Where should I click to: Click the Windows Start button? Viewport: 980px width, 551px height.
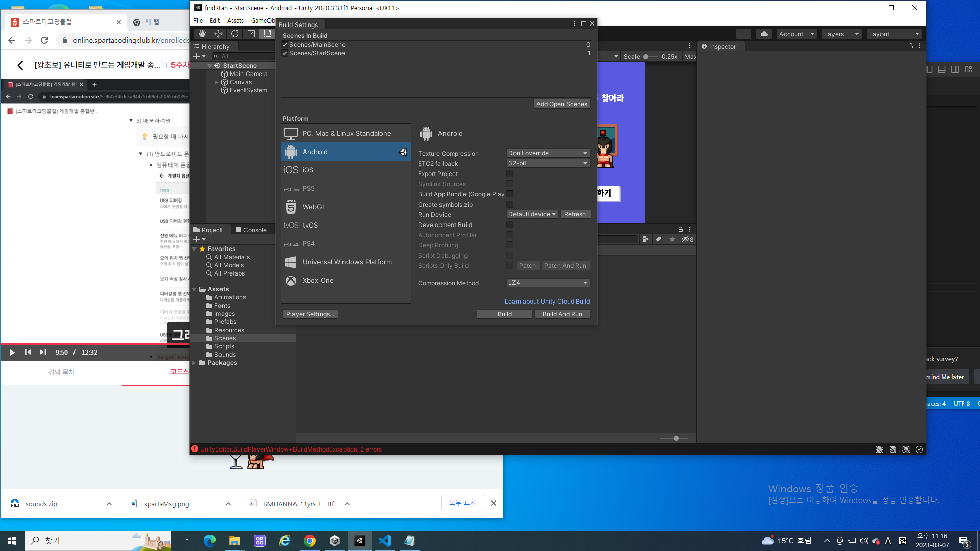(x=12, y=541)
